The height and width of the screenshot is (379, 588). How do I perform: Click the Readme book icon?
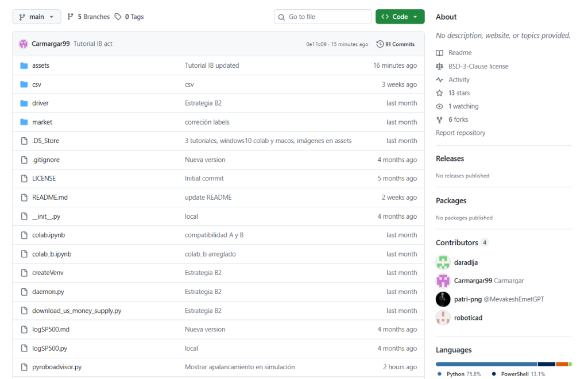pyautogui.click(x=440, y=53)
